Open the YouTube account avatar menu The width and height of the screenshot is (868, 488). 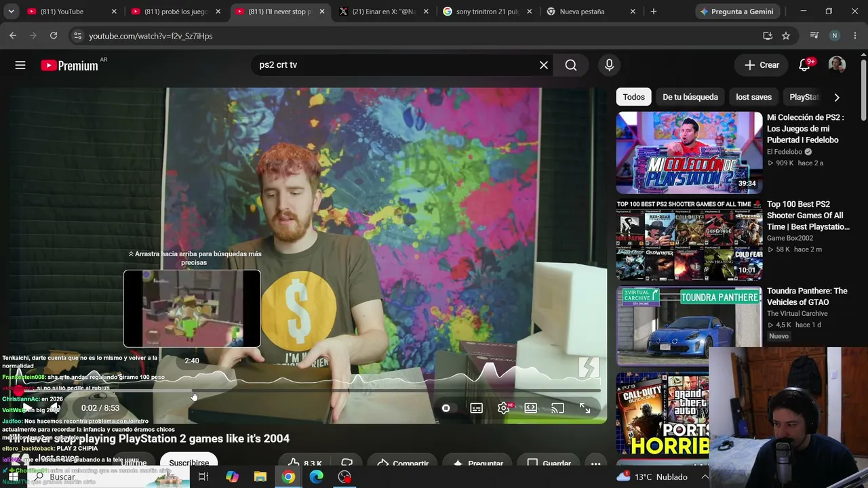(x=837, y=65)
